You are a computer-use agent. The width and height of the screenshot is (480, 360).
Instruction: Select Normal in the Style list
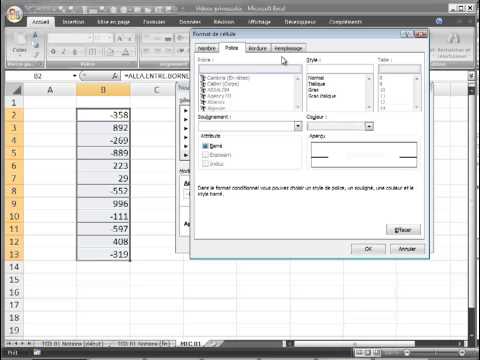click(316, 78)
